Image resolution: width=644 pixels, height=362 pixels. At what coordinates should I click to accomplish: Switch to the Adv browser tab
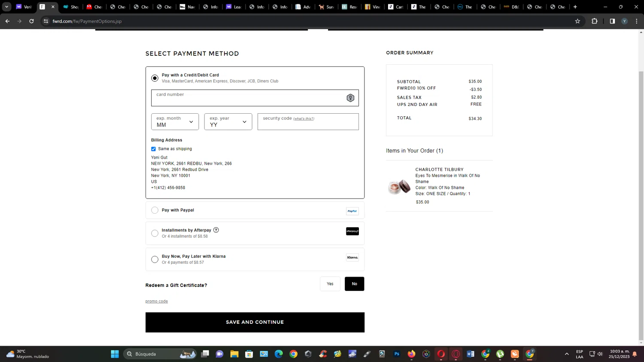point(303,7)
